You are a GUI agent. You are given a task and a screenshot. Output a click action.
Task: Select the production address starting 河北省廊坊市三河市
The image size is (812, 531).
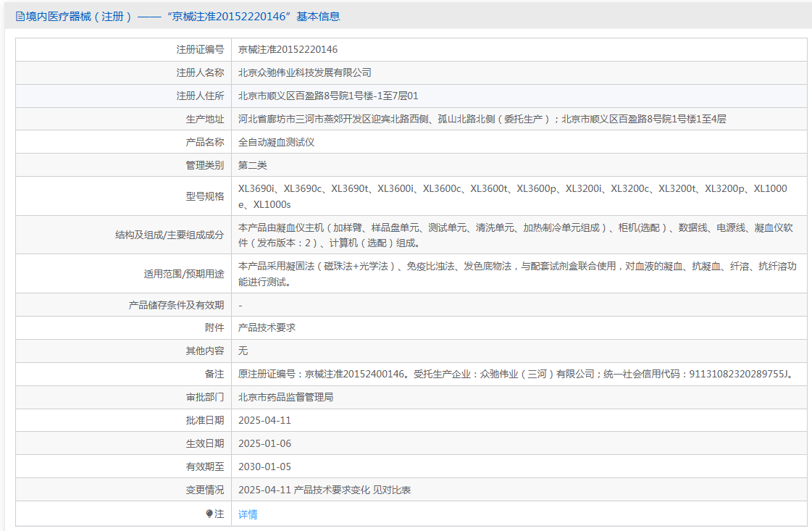(x=482, y=119)
